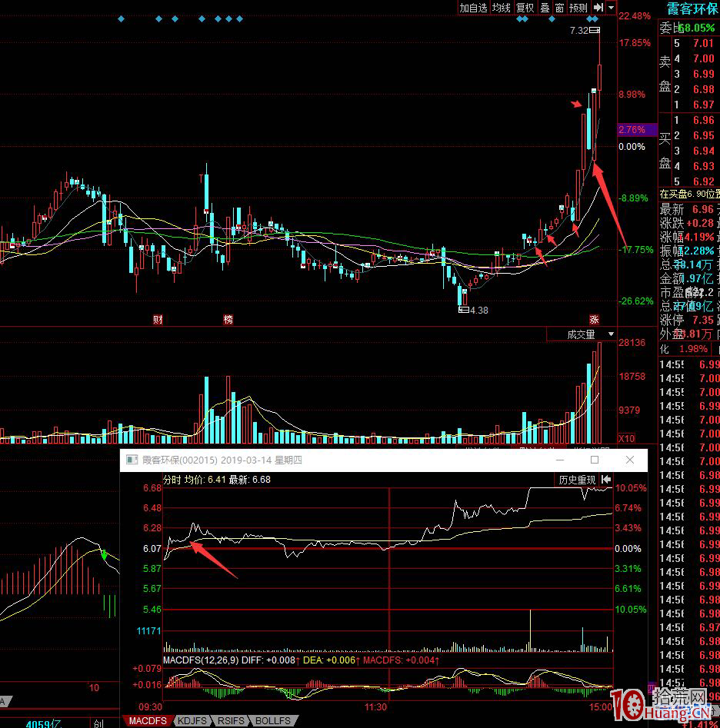Image resolution: width=720 pixels, height=728 pixels.
Task: Click the back-to-start arrow beside 历史重现
Action: point(606,480)
